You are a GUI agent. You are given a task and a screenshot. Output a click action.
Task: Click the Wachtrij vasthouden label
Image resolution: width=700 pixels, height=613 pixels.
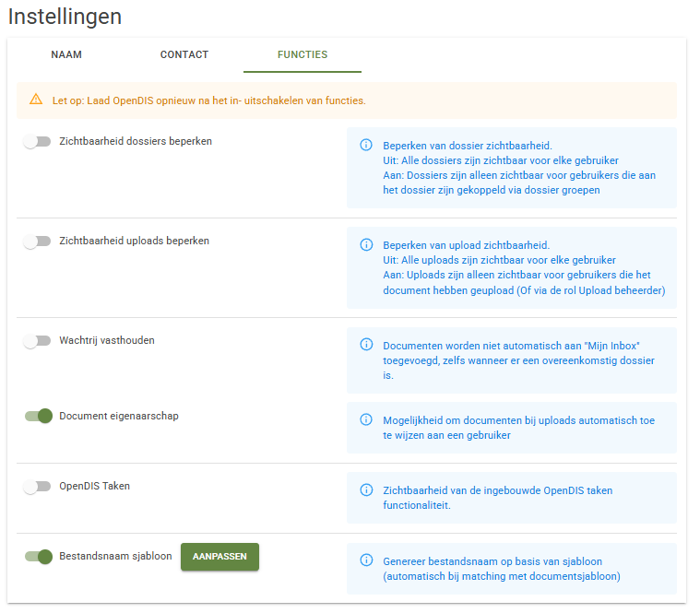(x=107, y=340)
